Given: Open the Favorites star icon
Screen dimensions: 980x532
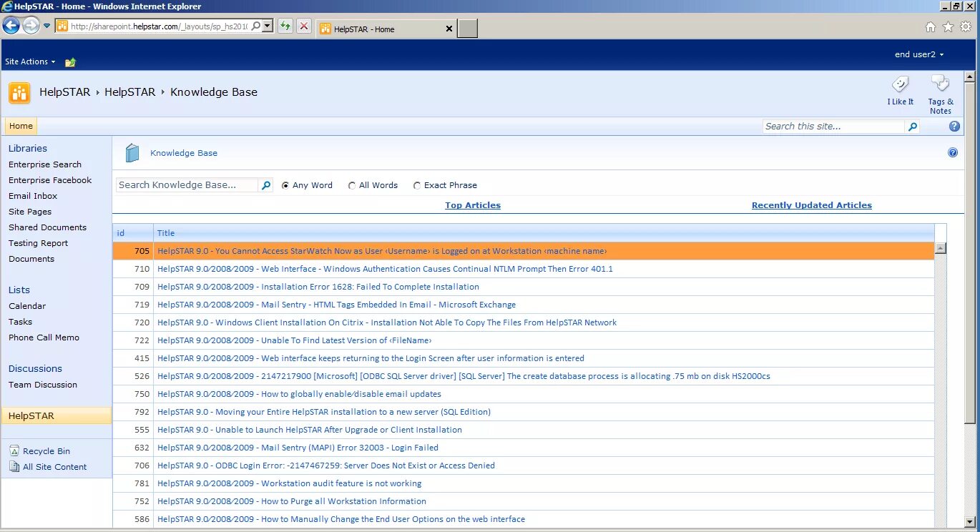Looking at the screenshot, I should [948, 26].
